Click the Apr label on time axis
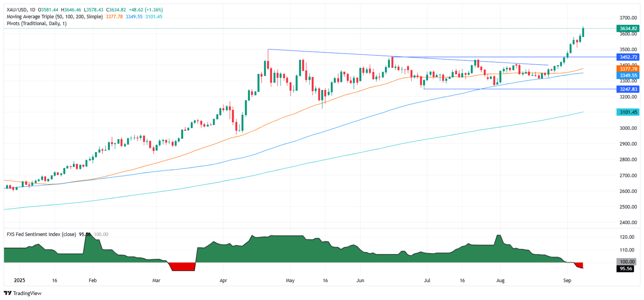 [223, 280]
